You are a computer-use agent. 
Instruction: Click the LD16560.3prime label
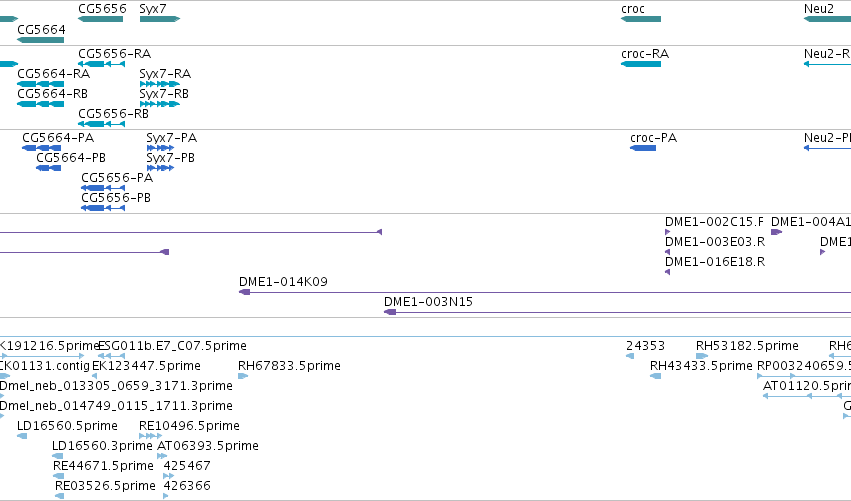pyautogui.click(x=102, y=446)
